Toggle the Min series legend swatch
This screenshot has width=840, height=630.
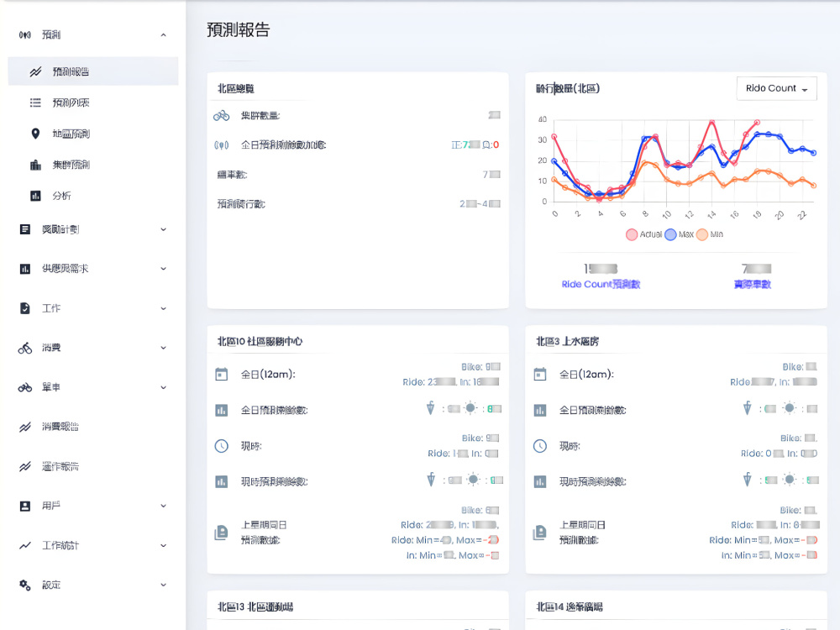pos(701,234)
